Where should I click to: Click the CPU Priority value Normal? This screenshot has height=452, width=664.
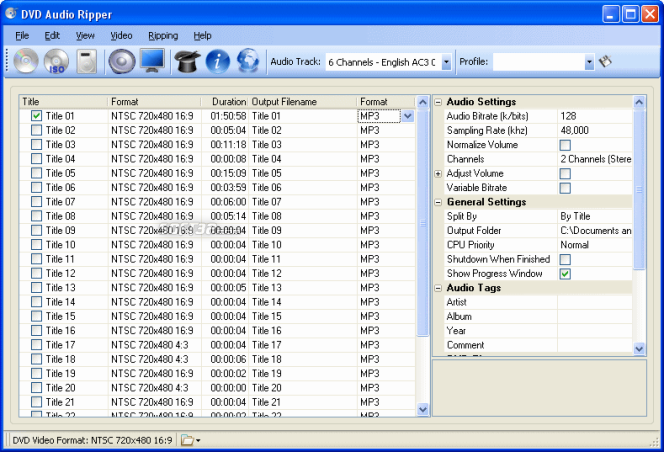(595, 245)
